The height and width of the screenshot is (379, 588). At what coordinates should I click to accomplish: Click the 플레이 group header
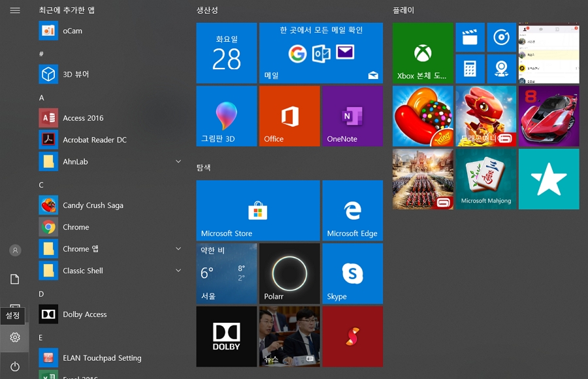click(403, 10)
